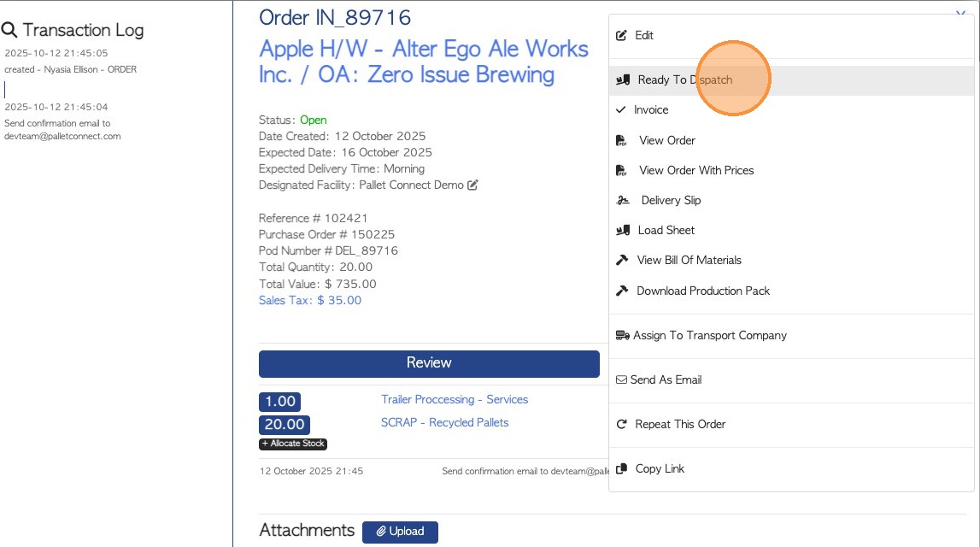Open Trailer Proccessing - Services link
The height and width of the screenshot is (547, 980).
[455, 400]
